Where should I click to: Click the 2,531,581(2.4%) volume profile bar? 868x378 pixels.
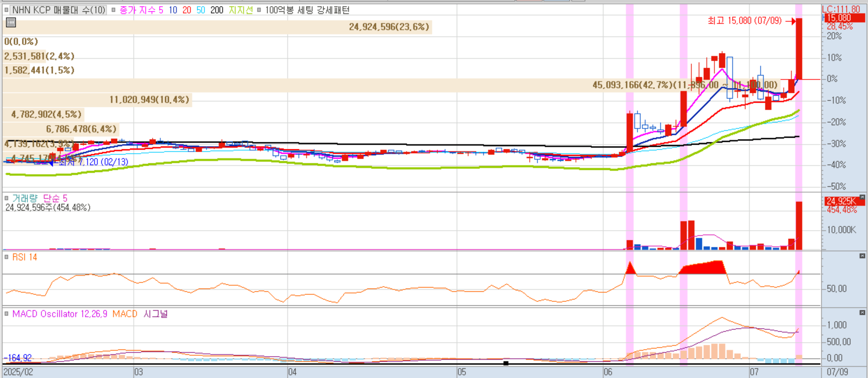point(24,56)
